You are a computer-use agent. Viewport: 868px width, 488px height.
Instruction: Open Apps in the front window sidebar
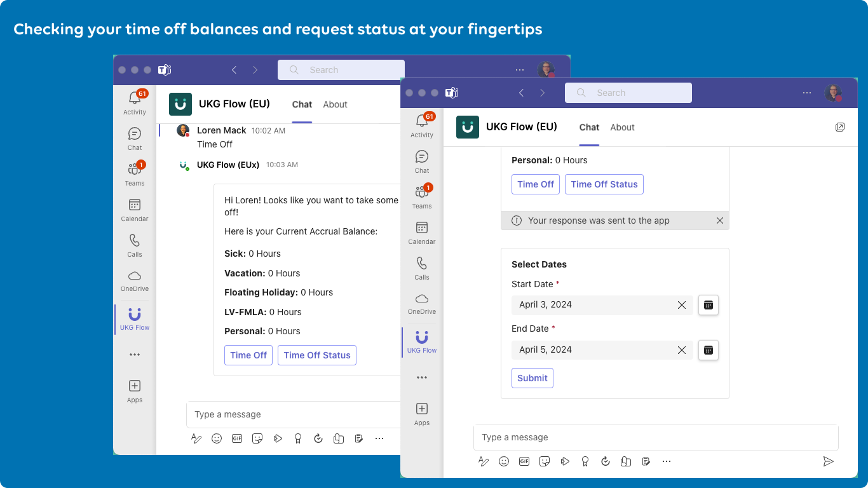[x=422, y=414]
